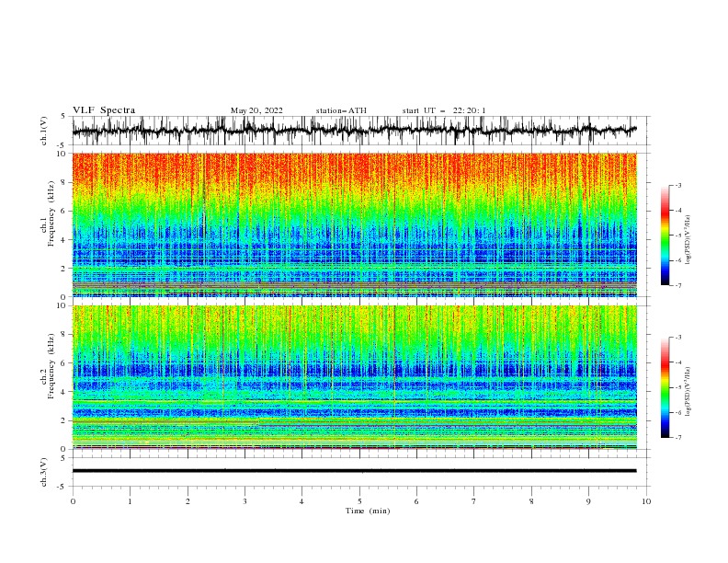Click the "VLF Spectra" title text

(x=104, y=110)
